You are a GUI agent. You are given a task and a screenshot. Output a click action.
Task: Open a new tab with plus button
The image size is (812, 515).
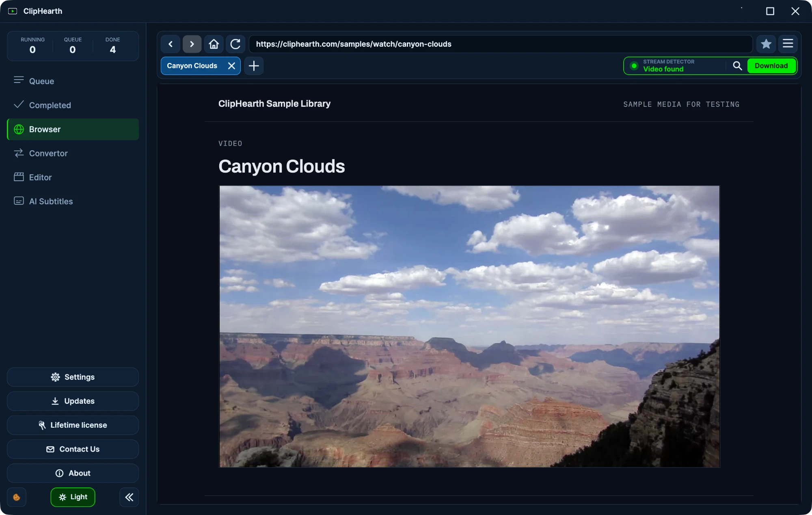pos(254,66)
